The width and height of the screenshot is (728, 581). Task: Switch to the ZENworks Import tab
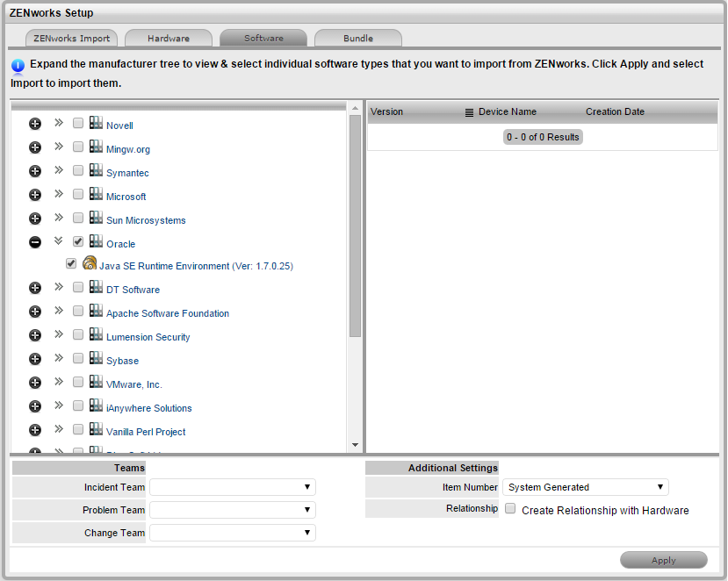coord(71,38)
